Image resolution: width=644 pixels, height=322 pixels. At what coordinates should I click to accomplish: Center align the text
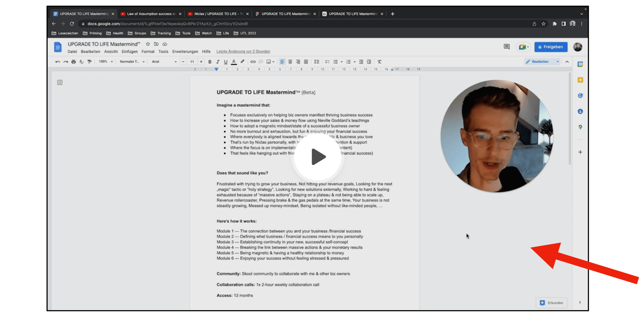290,62
